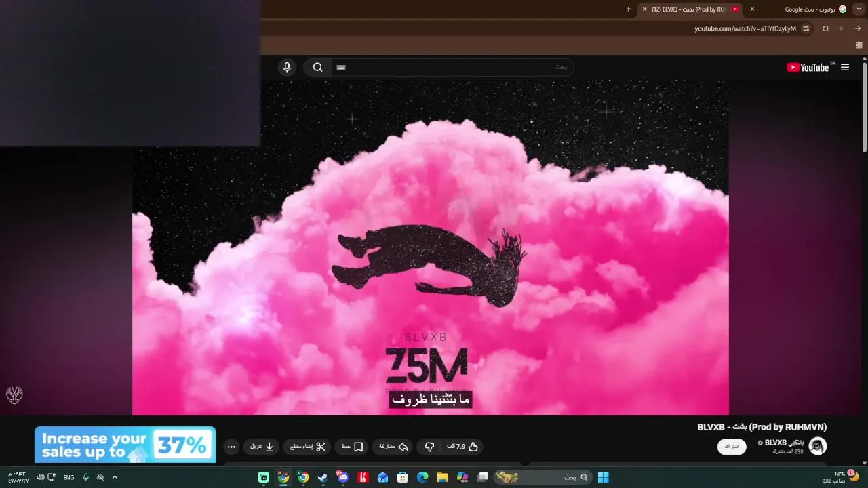Open the YouTube hamburger guide menu

click(x=845, y=67)
